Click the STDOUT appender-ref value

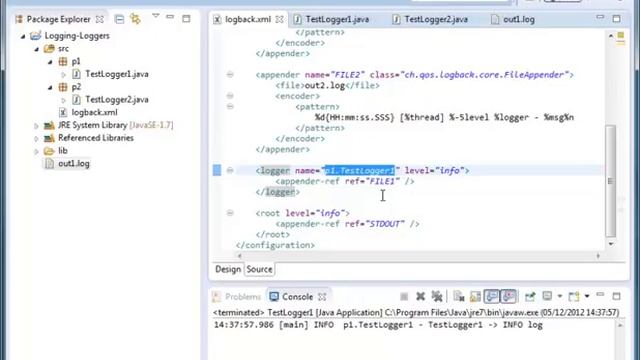[x=385, y=224]
